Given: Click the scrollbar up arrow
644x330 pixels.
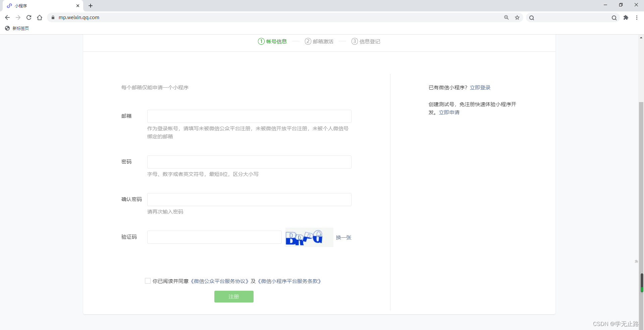Looking at the screenshot, I should (x=641, y=38).
